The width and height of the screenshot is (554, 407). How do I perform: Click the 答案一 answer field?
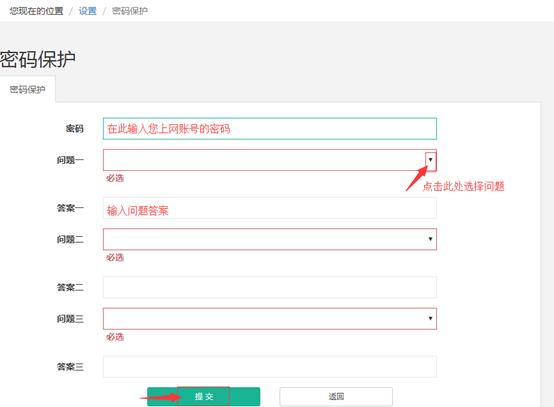point(270,208)
